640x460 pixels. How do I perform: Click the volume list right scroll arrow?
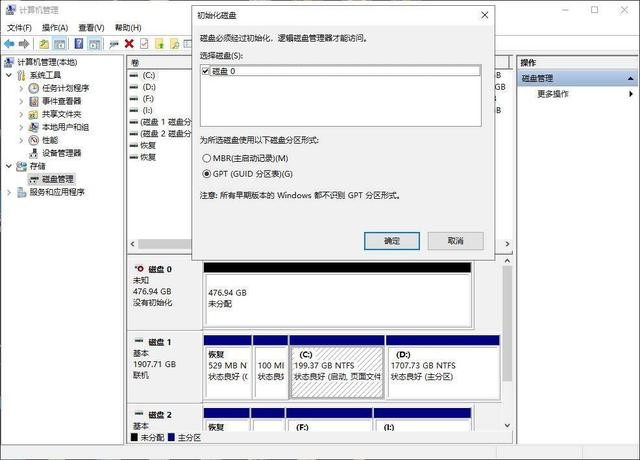pos(507,244)
